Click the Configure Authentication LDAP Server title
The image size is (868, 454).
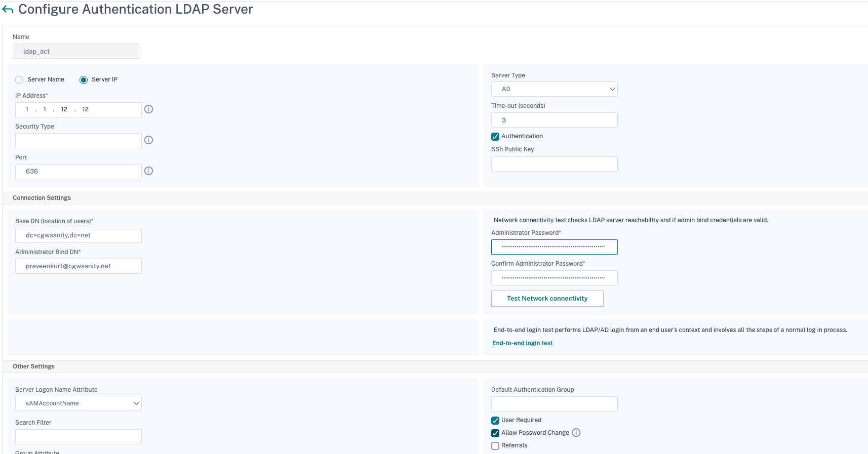coord(136,9)
